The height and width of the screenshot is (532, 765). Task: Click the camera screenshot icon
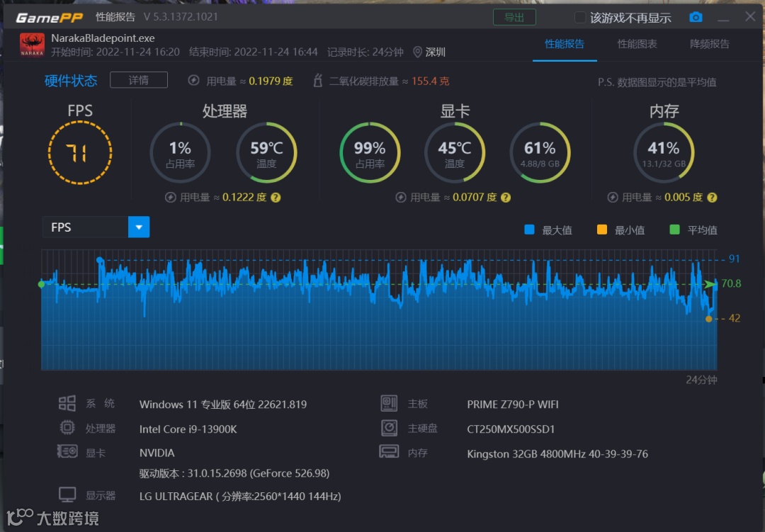(x=696, y=18)
